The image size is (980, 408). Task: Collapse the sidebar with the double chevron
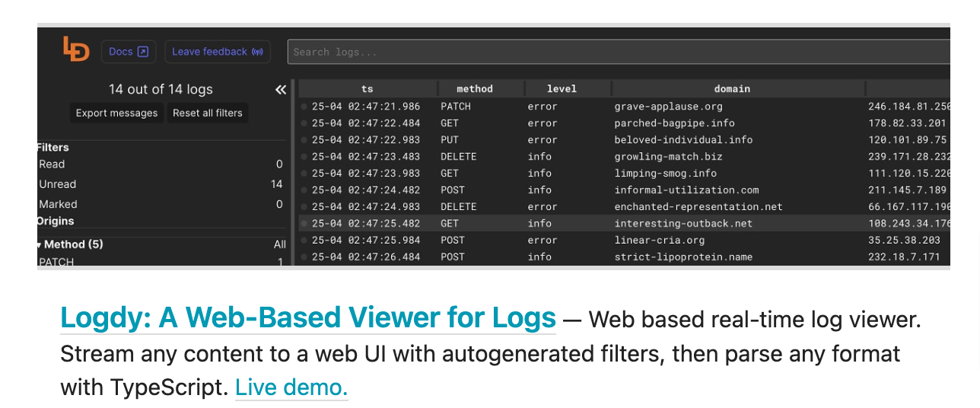point(281,90)
